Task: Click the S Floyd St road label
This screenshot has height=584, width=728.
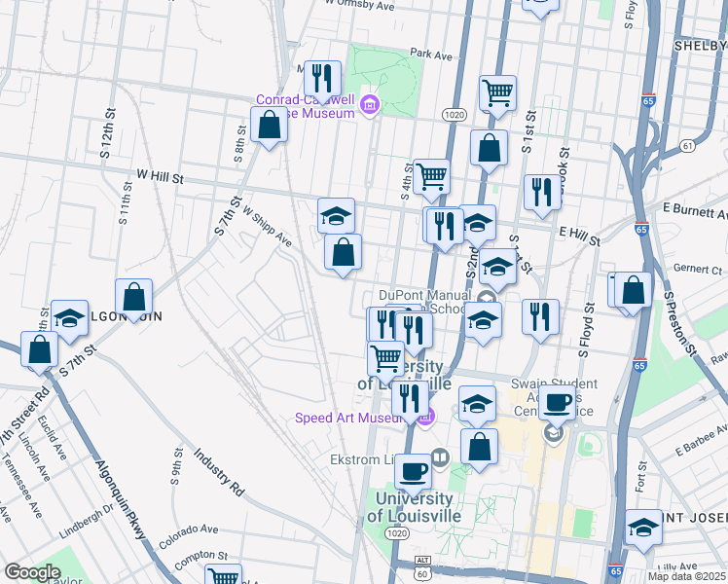Action: 586,330
